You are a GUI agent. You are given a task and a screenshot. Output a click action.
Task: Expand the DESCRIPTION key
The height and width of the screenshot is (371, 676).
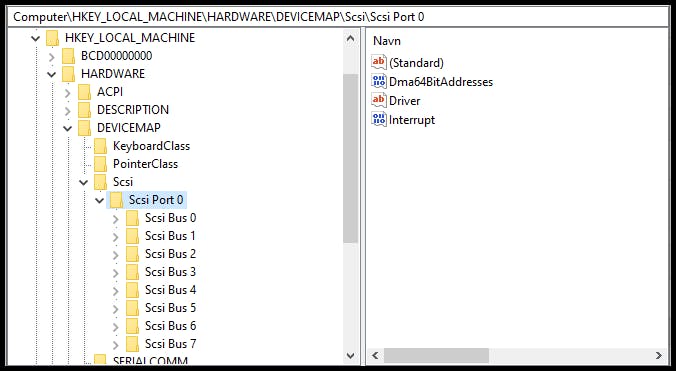coord(68,111)
